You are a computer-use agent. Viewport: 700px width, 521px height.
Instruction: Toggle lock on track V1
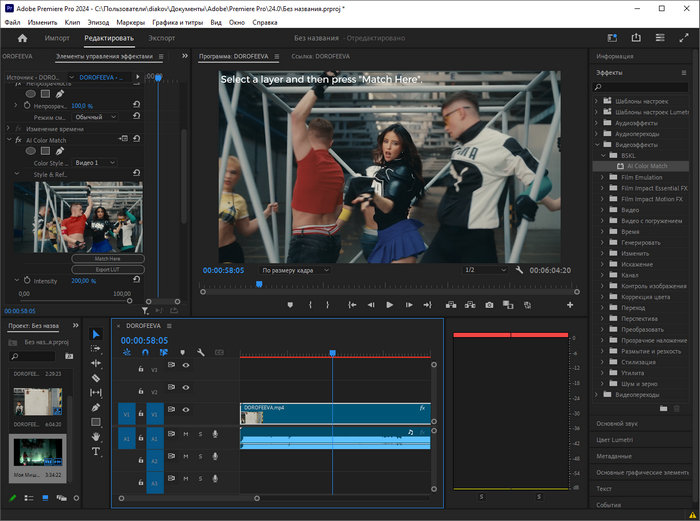[141, 414]
